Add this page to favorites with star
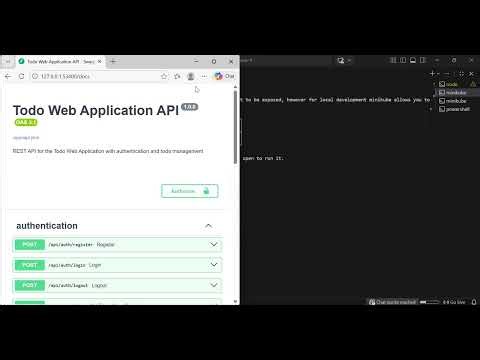480x360 pixels. (x=164, y=76)
